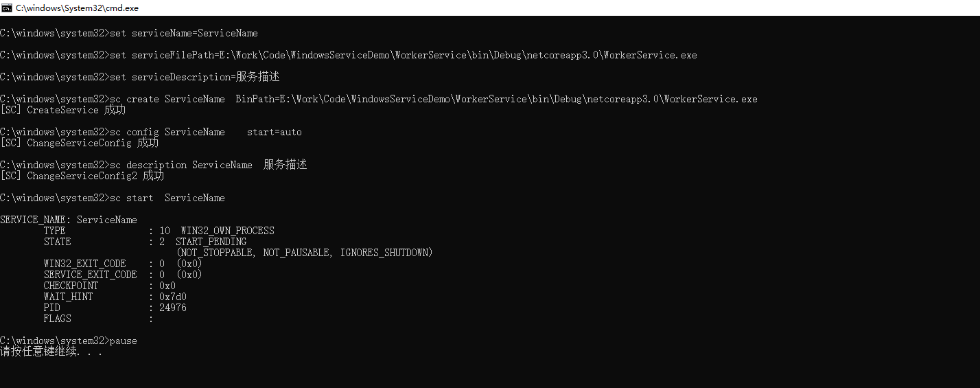Click the "set serviceFilePath" command line

[403, 55]
